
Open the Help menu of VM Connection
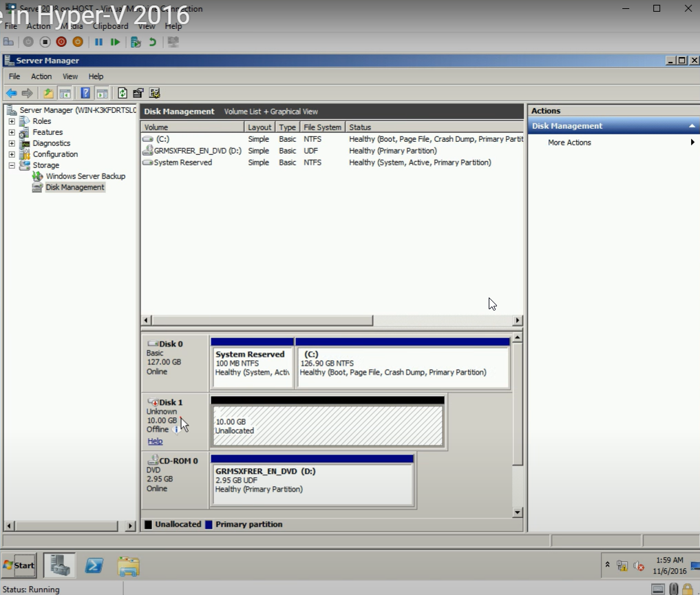click(173, 26)
